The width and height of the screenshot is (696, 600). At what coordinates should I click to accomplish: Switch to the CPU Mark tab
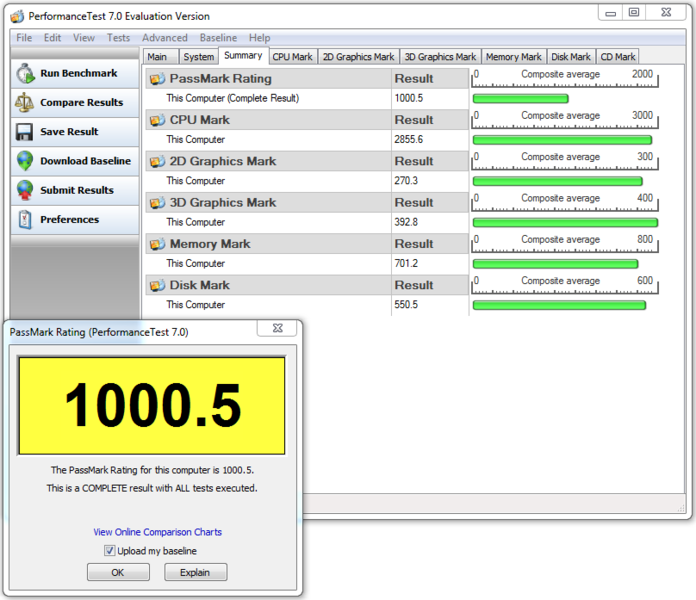293,57
